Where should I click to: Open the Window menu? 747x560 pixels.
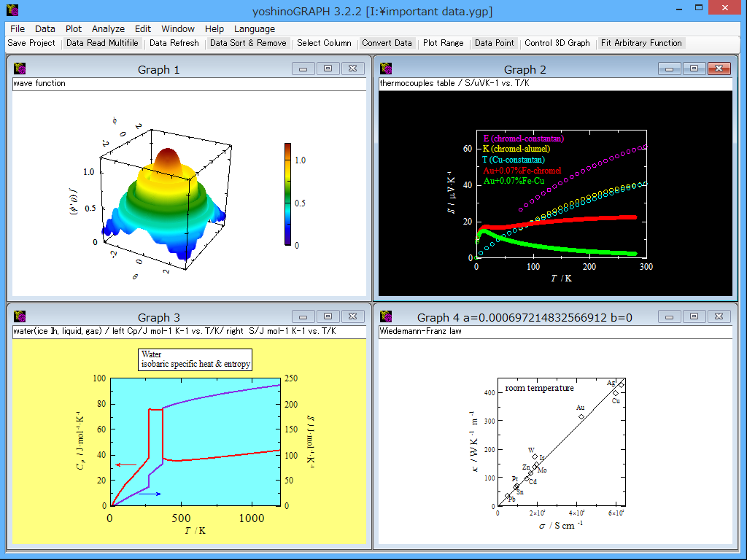(x=178, y=29)
